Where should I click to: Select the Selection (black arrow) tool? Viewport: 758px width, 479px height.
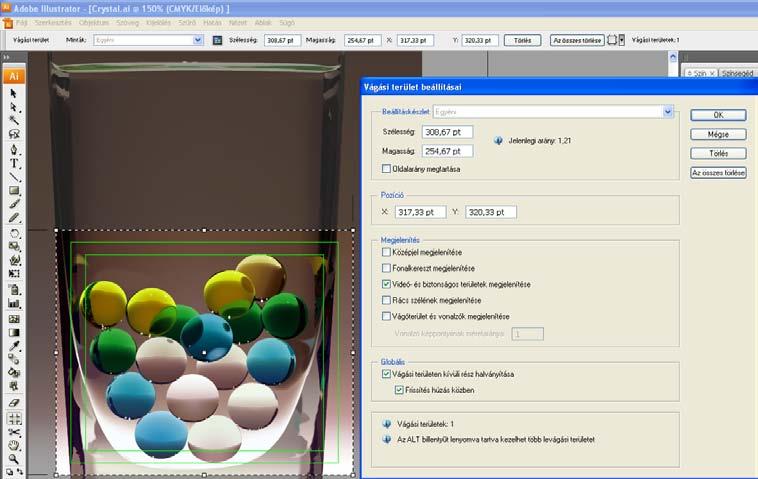click(x=14, y=93)
